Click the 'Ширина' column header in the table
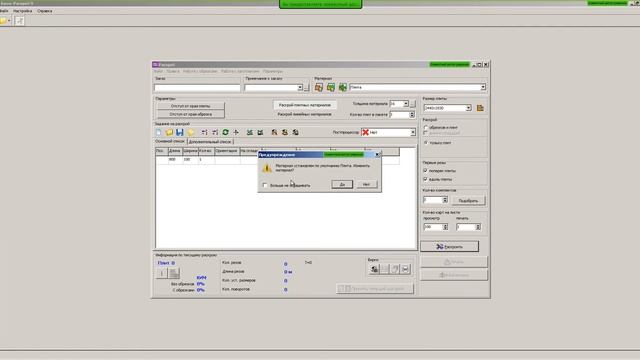 point(190,151)
